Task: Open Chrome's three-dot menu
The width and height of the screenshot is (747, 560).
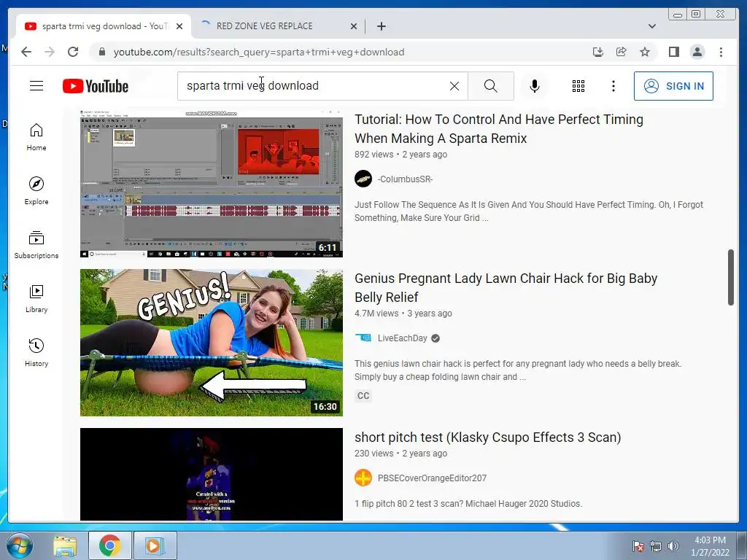Action: point(721,52)
